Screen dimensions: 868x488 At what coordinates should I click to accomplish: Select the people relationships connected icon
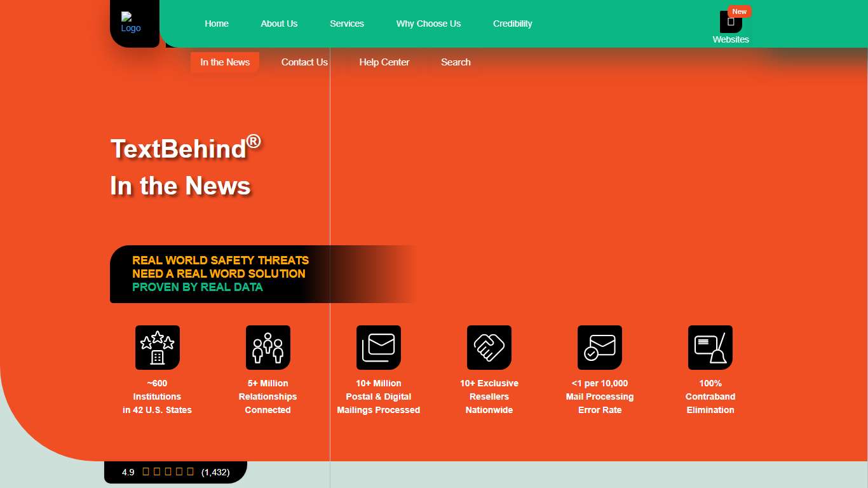coord(268,348)
